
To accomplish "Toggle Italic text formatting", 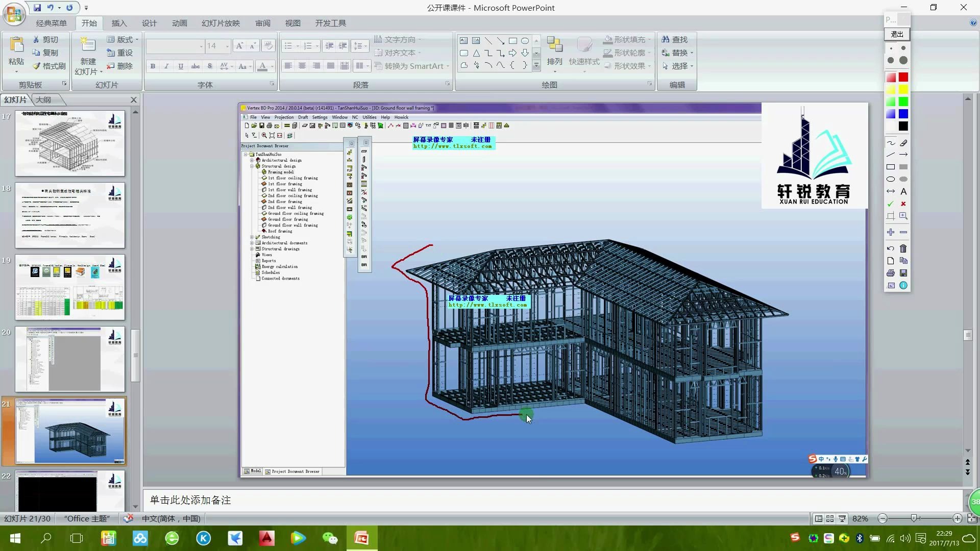I will [166, 66].
